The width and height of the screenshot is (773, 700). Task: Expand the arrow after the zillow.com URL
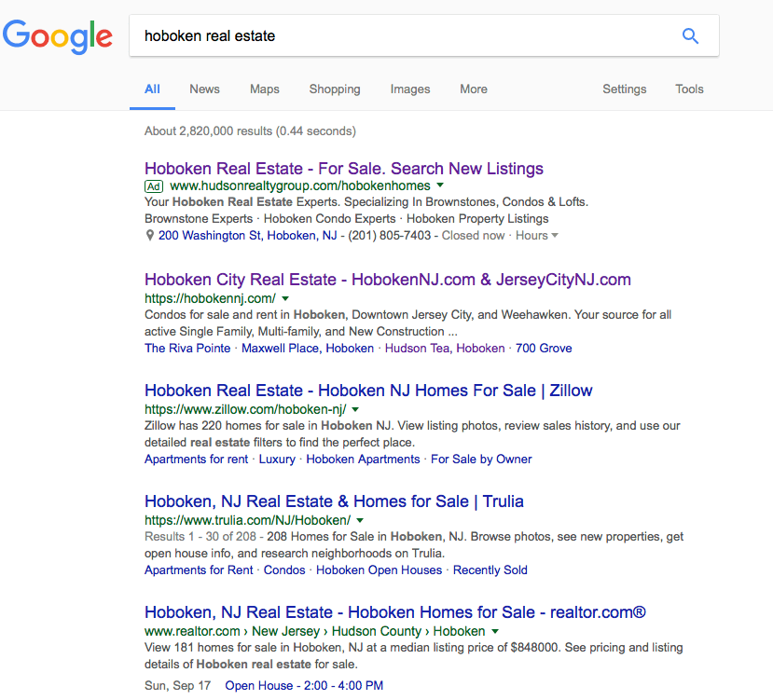tap(355, 409)
